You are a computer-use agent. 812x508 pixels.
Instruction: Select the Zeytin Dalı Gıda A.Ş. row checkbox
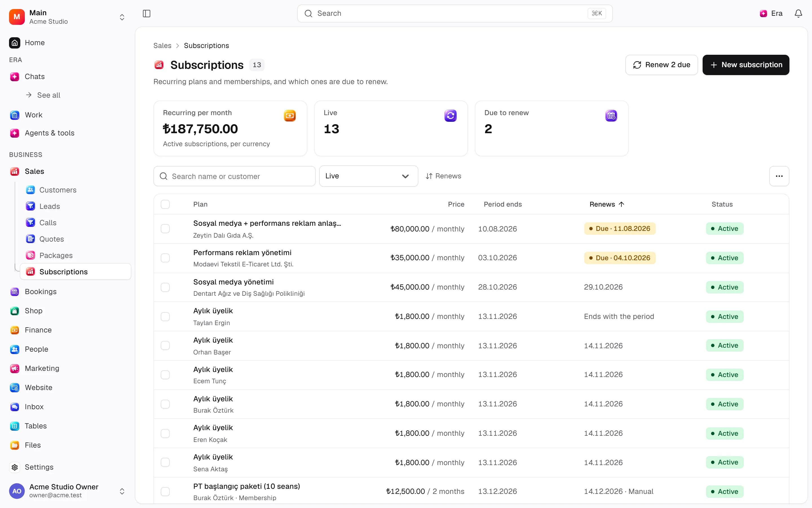165,229
